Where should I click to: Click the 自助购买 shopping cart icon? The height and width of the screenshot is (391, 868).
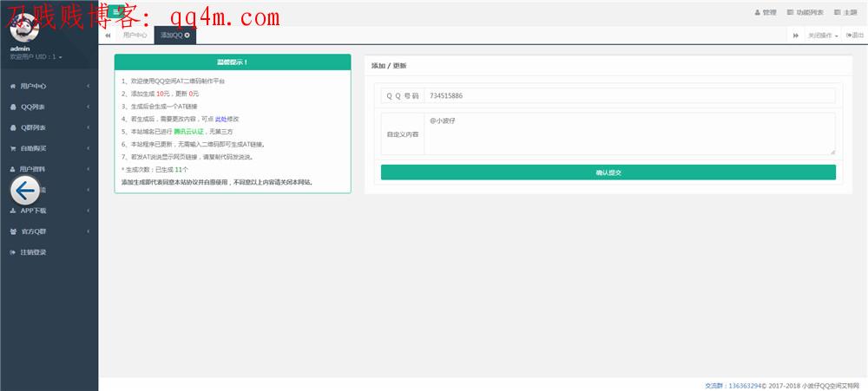(x=13, y=148)
